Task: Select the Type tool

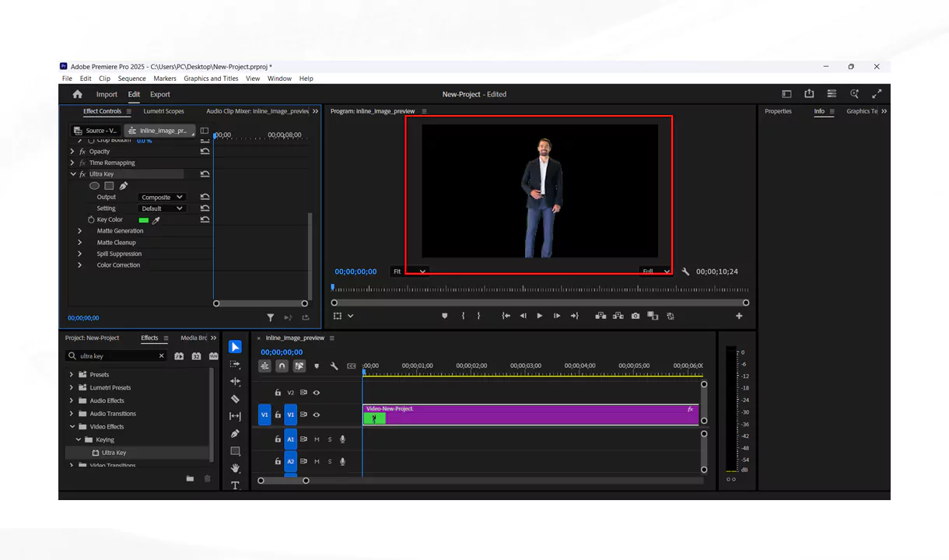Action: click(x=235, y=485)
